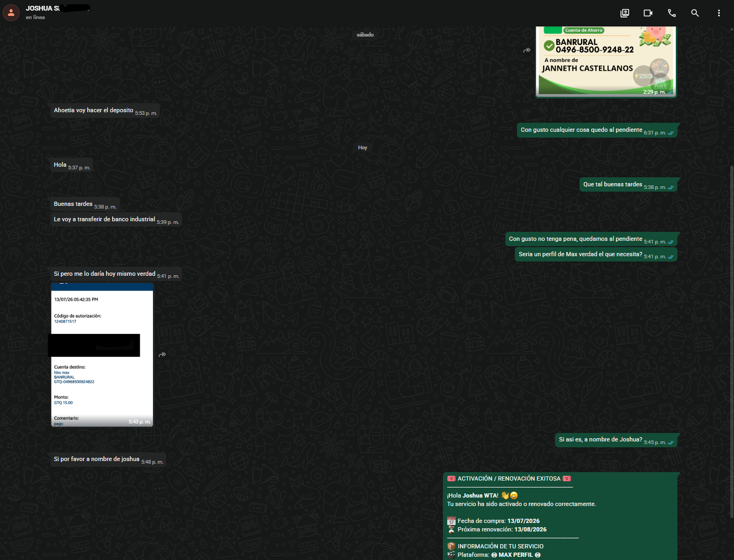Click message 'Ahoetia voy hacer el deposito'

104,111
